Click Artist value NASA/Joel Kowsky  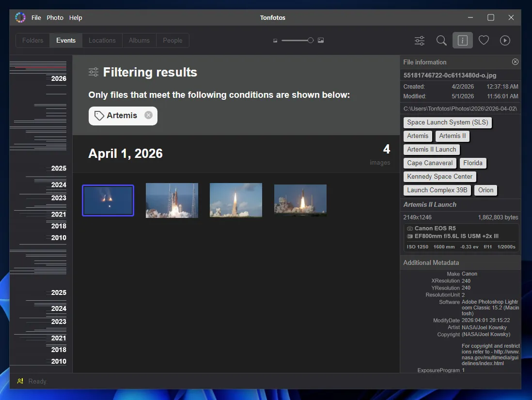click(484, 327)
